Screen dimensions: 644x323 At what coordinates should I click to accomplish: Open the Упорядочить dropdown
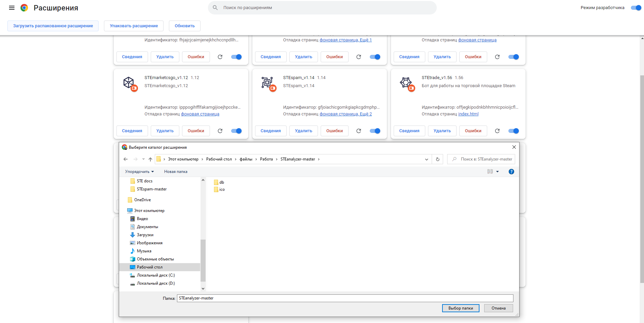tap(139, 172)
